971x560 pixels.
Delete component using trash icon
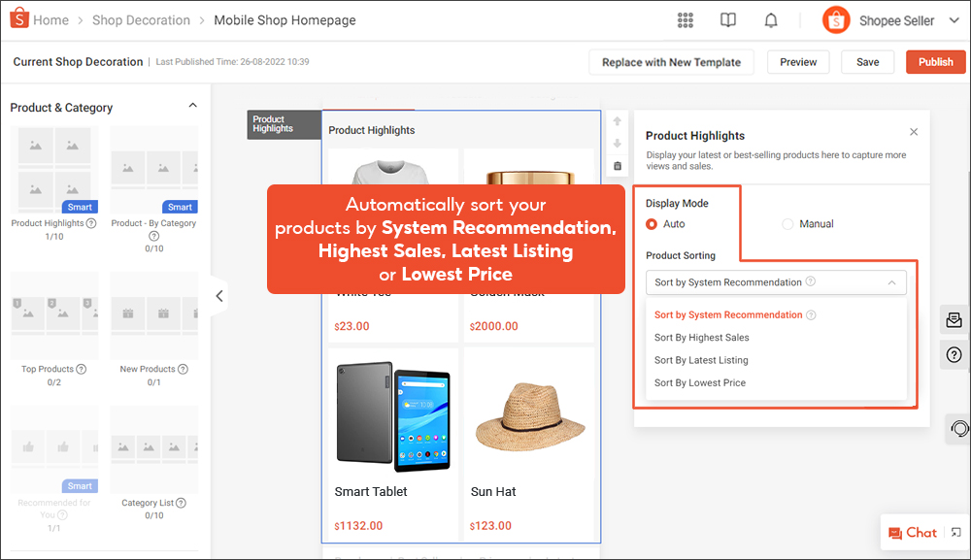point(618,166)
